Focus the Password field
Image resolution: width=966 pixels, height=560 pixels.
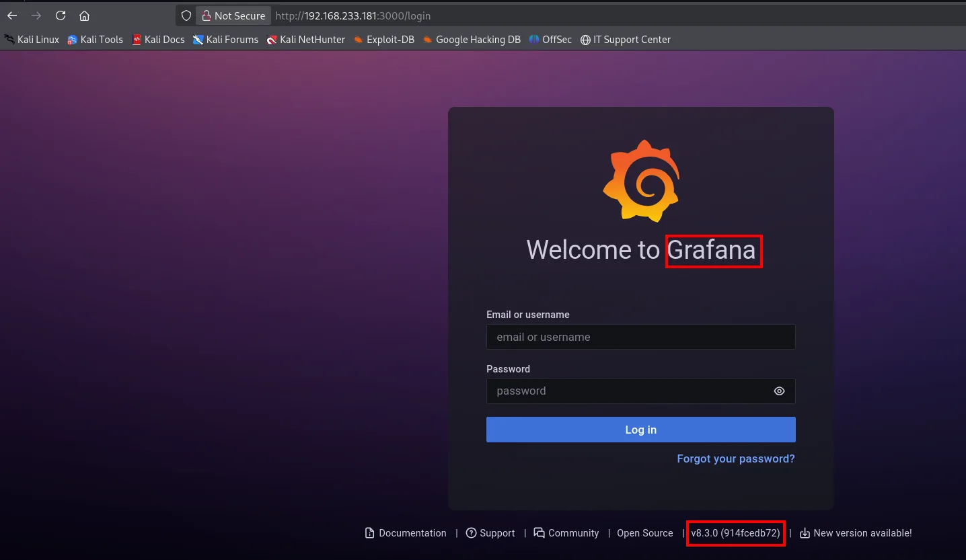click(x=641, y=391)
